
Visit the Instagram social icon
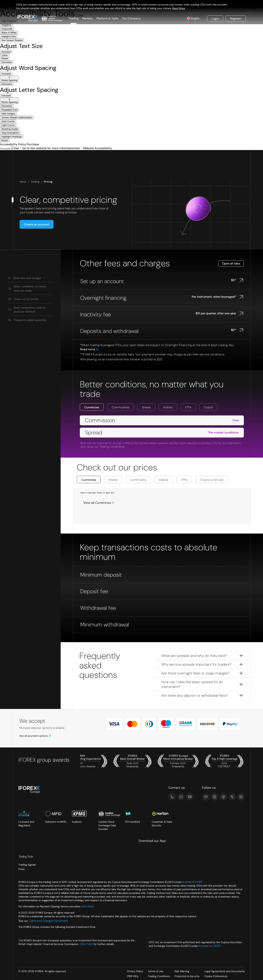coord(215,797)
